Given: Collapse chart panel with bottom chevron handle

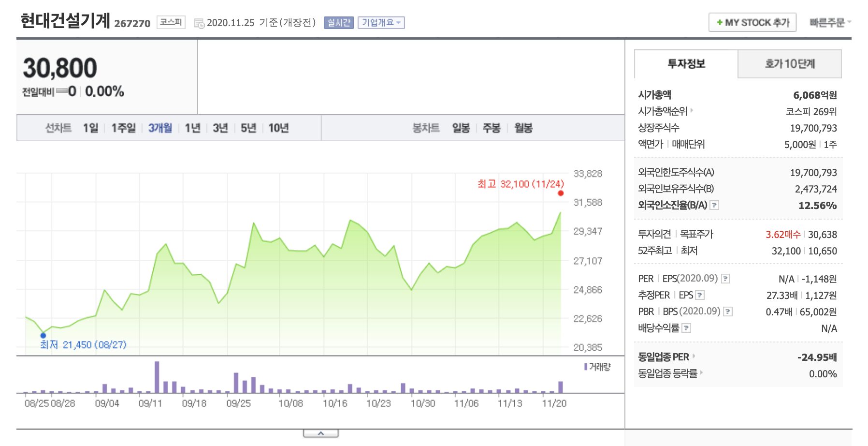Looking at the screenshot, I should (x=321, y=433).
